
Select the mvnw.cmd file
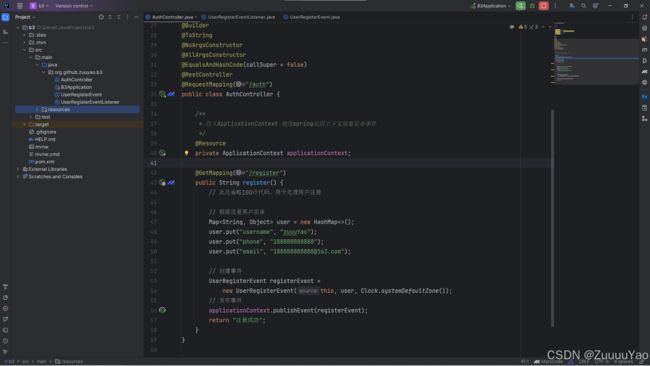coord(44,154)
